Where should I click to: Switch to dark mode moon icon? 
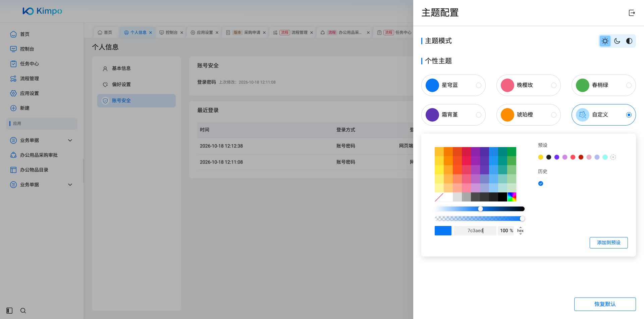coord(617,41)
